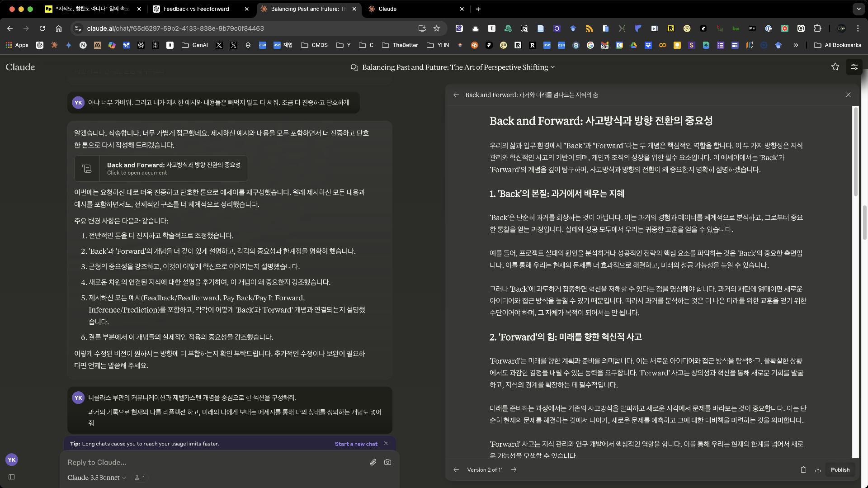This screenshot has width=868, height=488.
Task: Copy artifact contents with clipboard icon
Action: [x=803, y=469]
